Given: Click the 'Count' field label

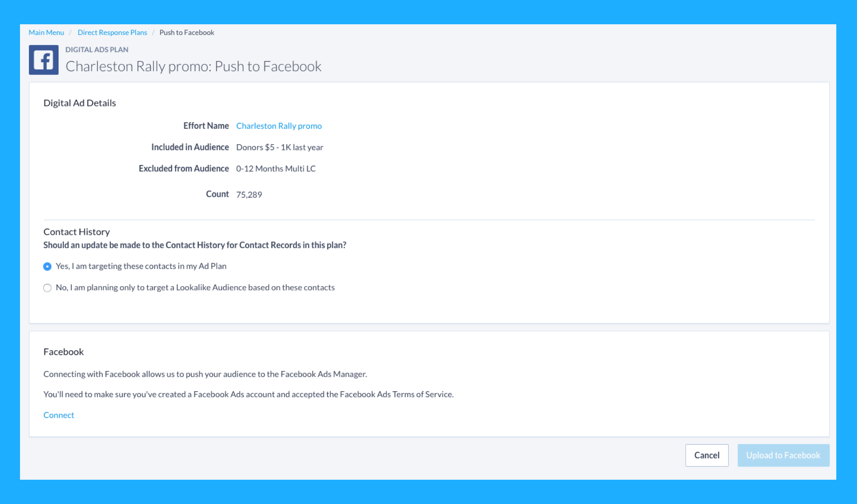Looking at the screenshot, I should (x=217, y=194).
